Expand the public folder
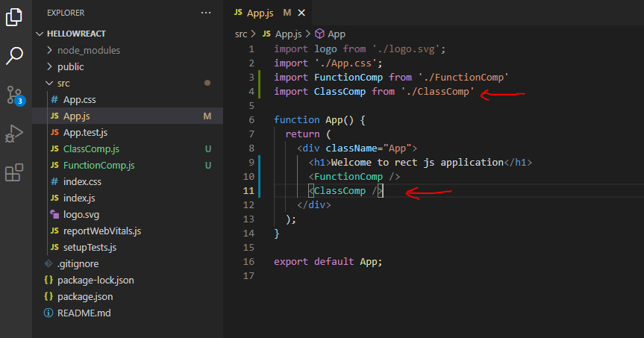The width and height of the screenshot is (644, 338). [70, 66]
